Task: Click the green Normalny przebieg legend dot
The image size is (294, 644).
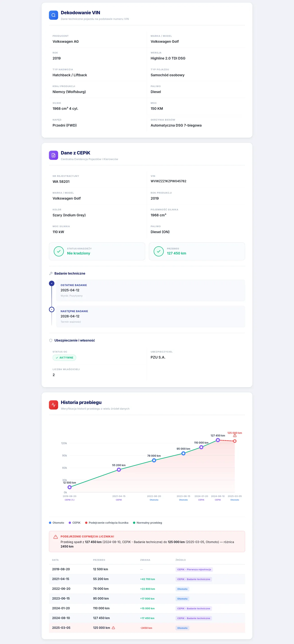Action: (134, 522)
